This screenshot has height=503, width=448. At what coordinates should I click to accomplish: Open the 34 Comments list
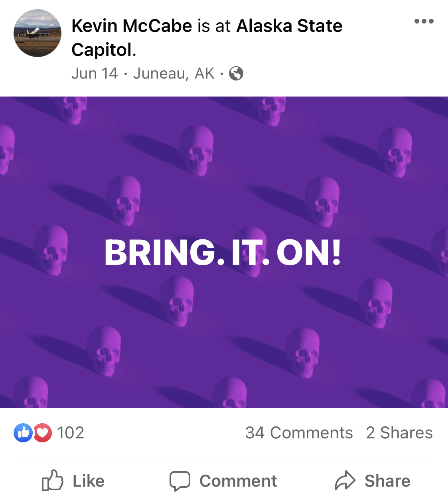[299, 433]
